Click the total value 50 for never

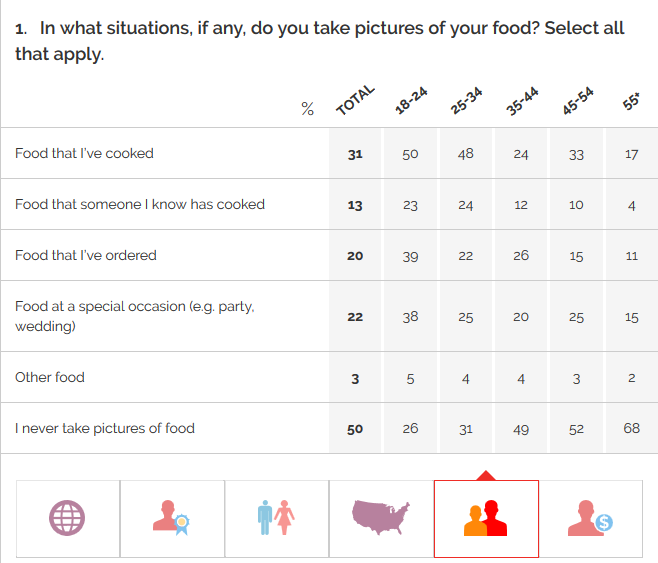355,429
